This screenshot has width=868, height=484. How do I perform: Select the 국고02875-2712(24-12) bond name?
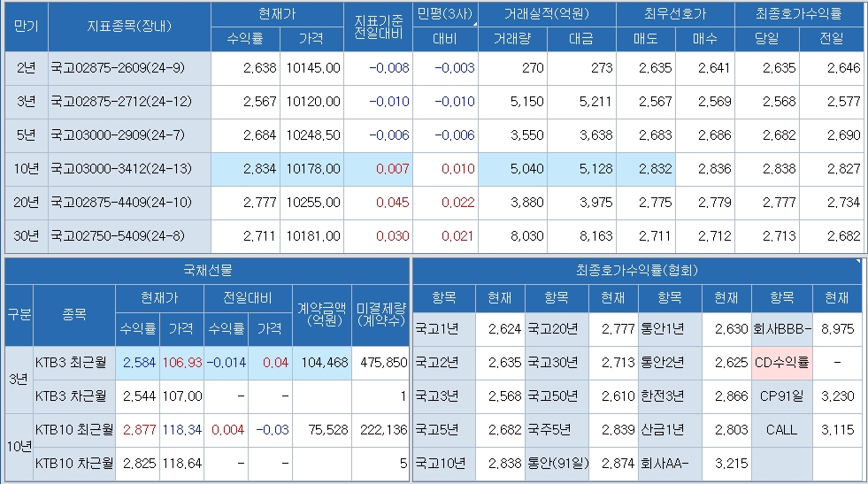121,102
